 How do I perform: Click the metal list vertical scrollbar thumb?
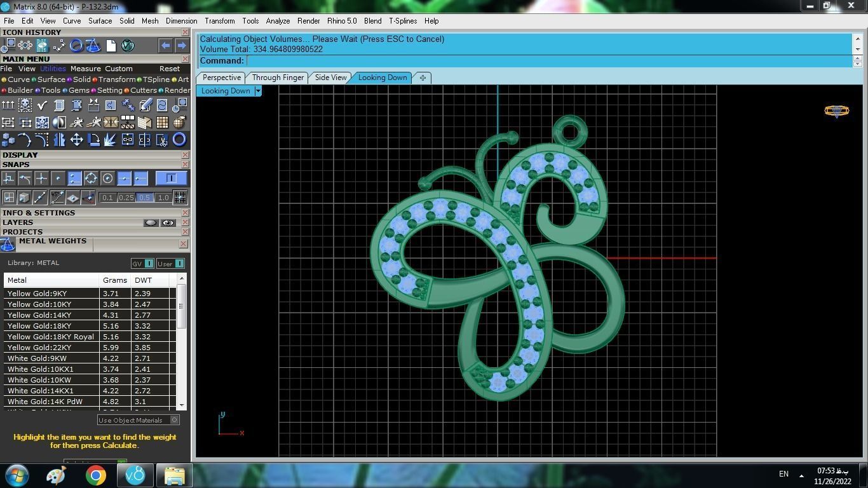click(182, 306)
